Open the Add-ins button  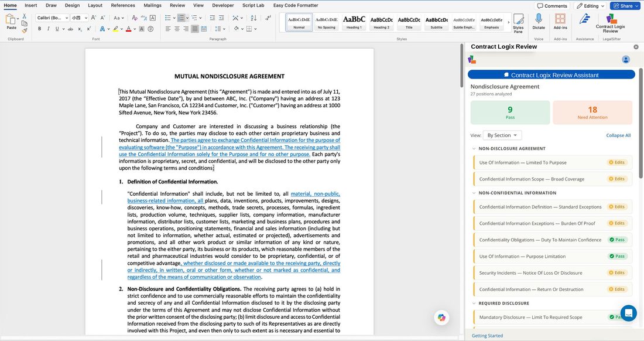click(x=560, y=21)
